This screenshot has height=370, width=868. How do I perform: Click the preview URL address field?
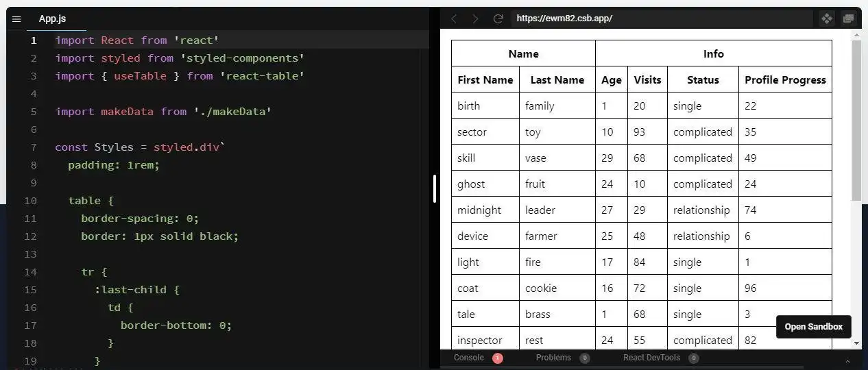(x=662, y=18)
